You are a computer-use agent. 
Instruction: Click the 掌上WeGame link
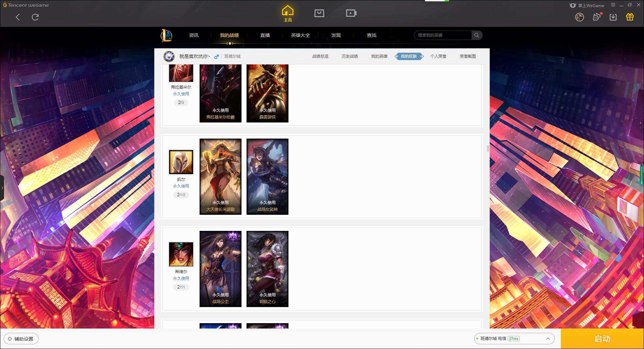tap(587, 5)
